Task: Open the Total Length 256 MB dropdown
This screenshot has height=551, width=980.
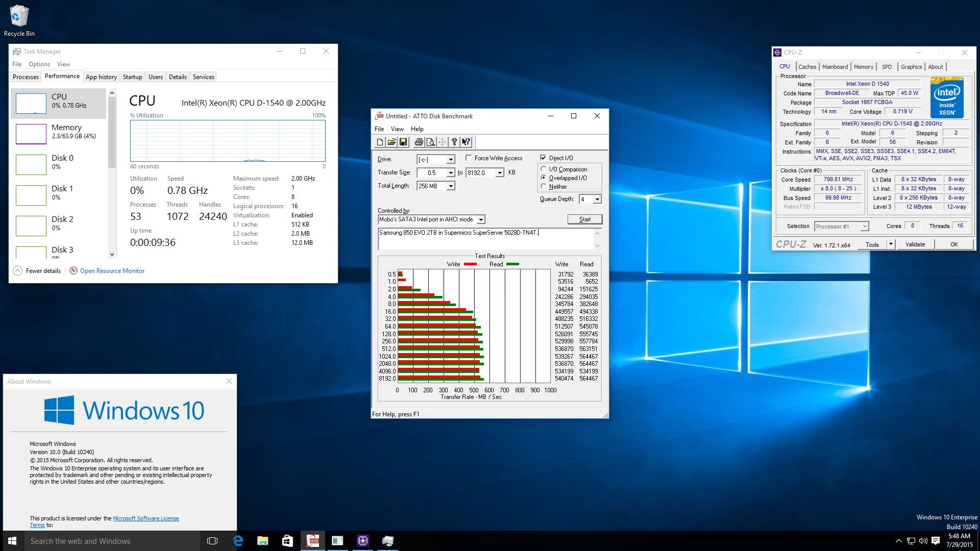Action: click(451, 186)
